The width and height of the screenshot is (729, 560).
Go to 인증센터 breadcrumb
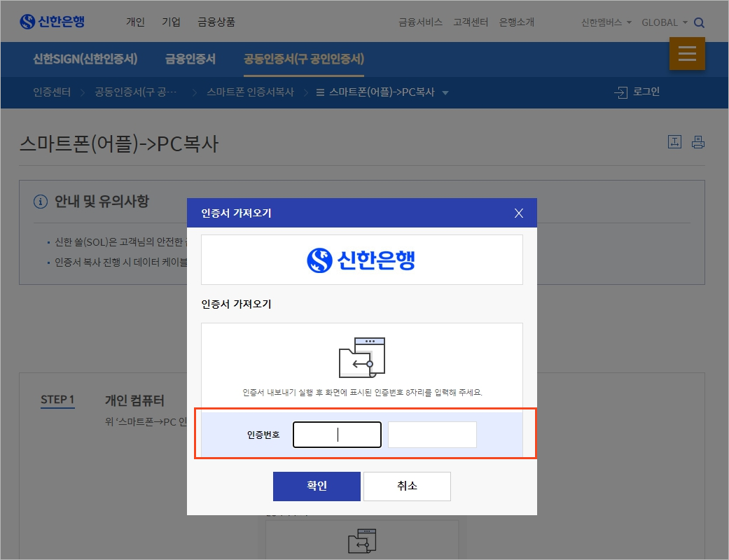pyautogui.click(x=52, y=92)
